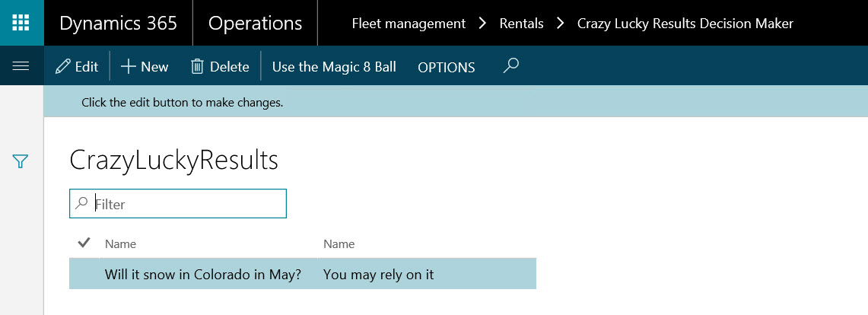868x315 pixels.
Task: Click the Edit pencil button
Action: click(77, 67)
